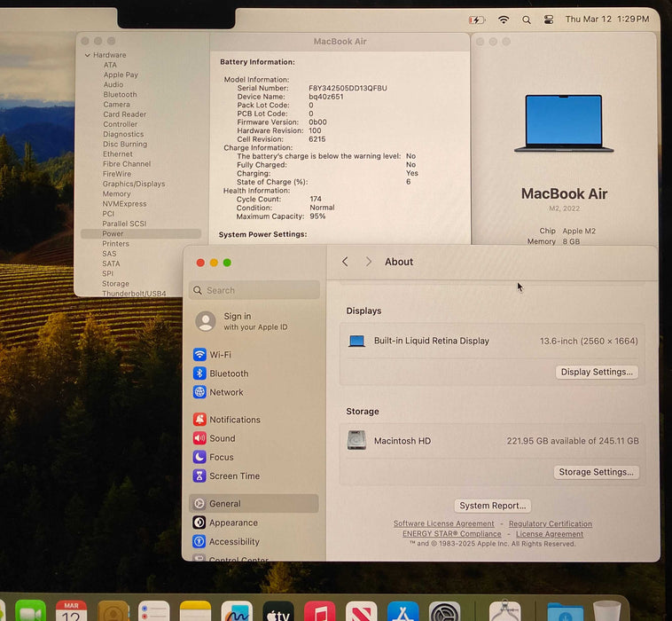Open Reminders from the Dock
672x621 pixels.
[154, 611]
